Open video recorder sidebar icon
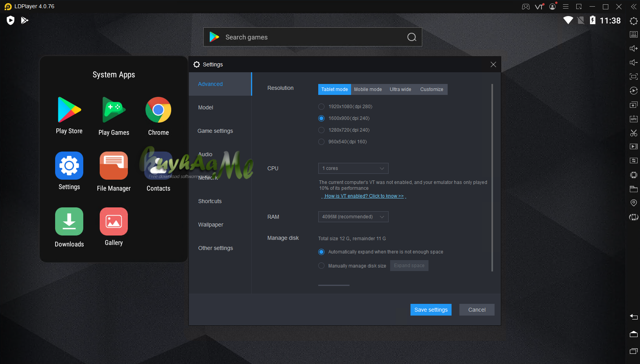This screenshot has width=640, height=364. pos(634,146)
